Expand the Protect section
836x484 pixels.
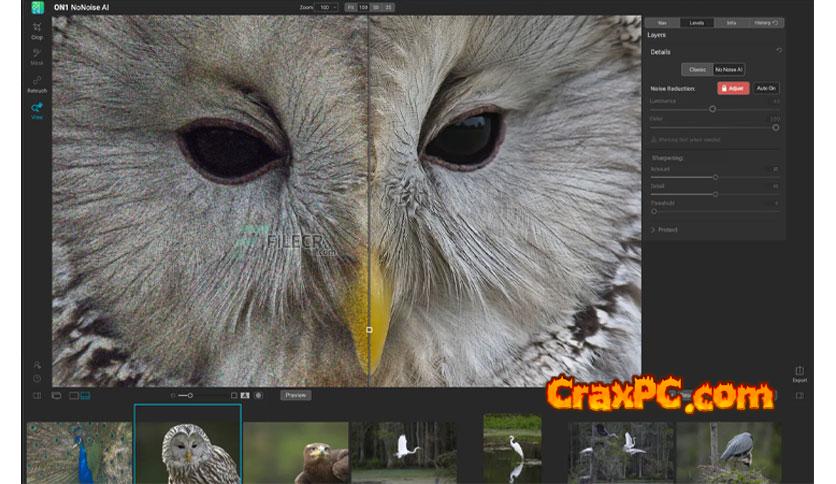point(666,229)
